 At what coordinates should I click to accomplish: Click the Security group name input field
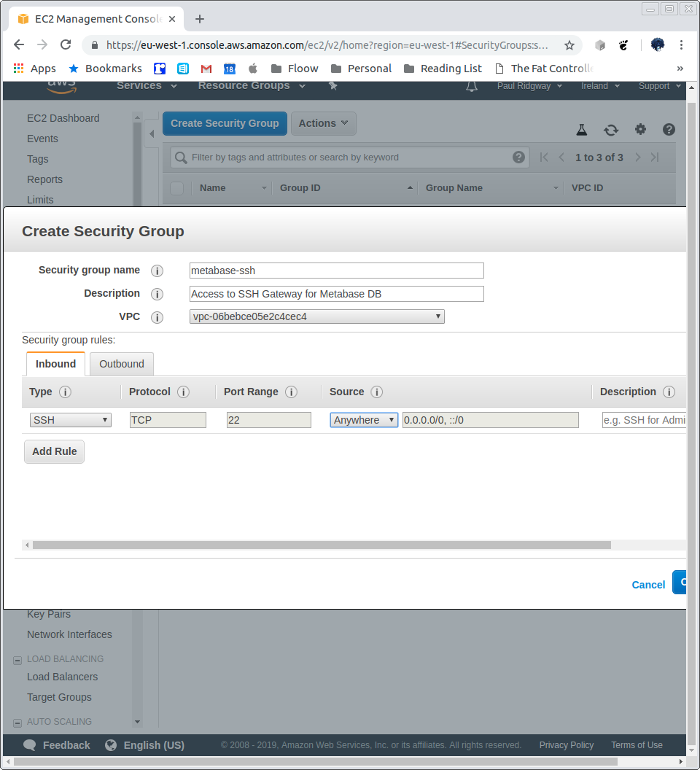click(336, 271)
